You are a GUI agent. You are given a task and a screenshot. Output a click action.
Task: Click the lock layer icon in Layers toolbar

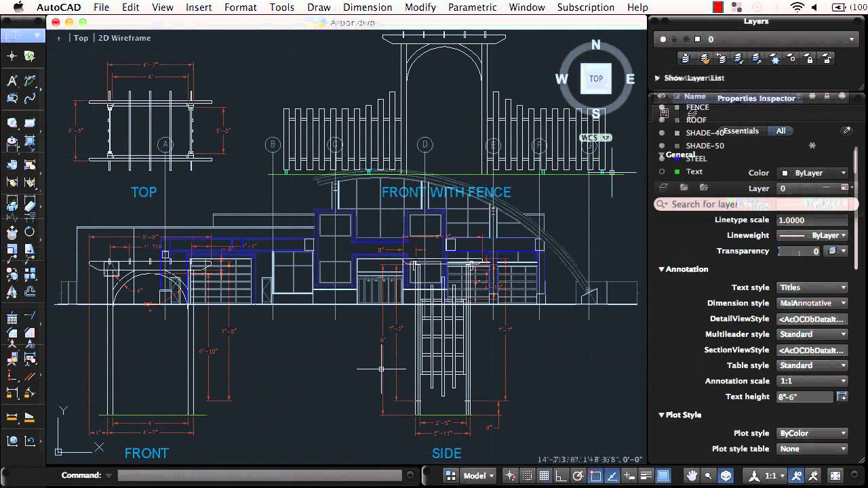coord(808,59)
